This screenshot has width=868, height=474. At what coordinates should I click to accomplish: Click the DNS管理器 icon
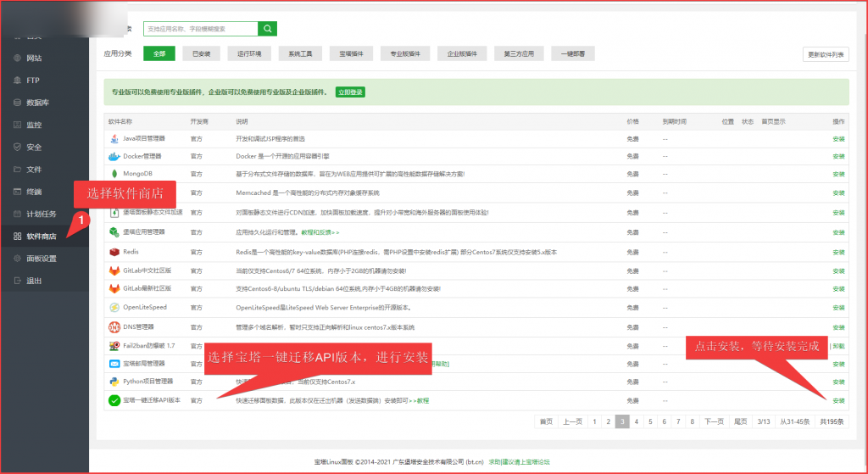coord(114,327)
